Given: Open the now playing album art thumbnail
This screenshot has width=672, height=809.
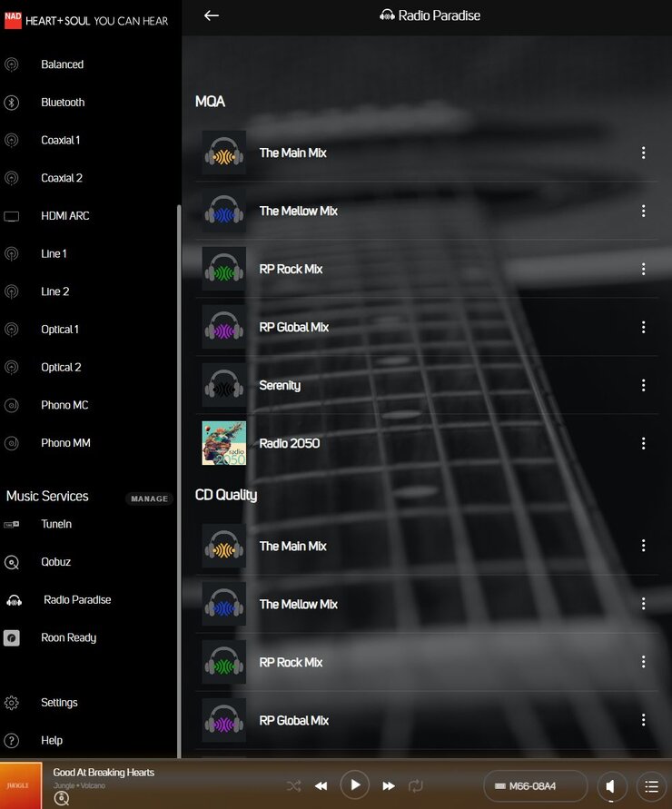Looking at the screenshot, I should (21, 785).
